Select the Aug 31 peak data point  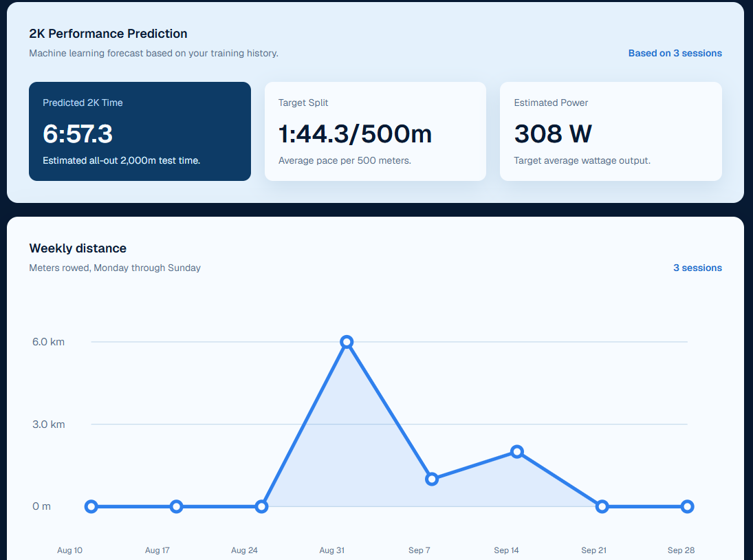point(347,342)
